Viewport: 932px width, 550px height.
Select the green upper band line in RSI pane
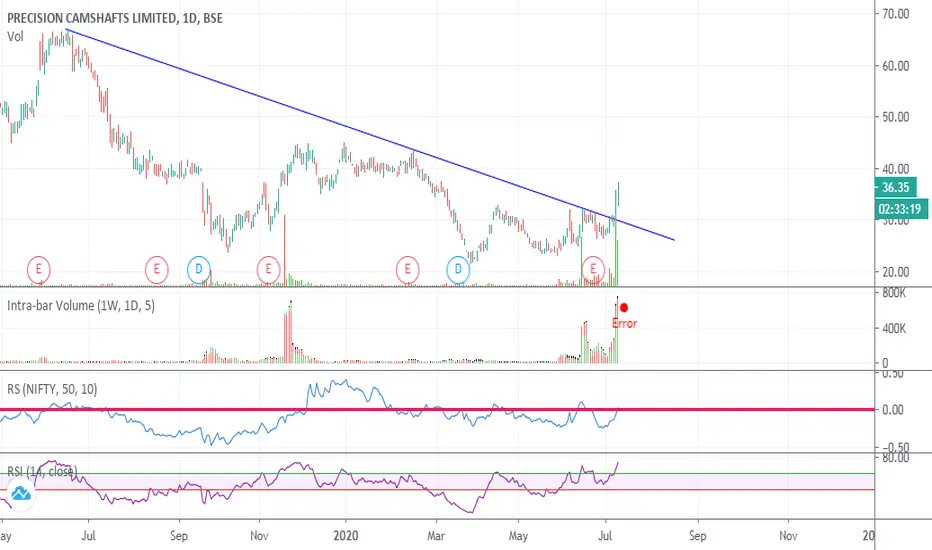[437, 473]
